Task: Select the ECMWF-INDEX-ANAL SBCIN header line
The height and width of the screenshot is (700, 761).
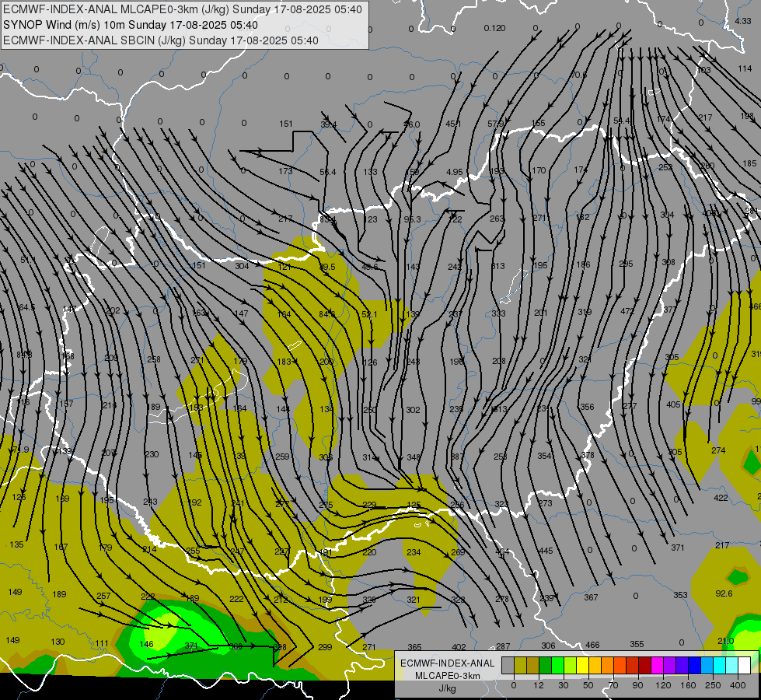Action: point(161,40)
